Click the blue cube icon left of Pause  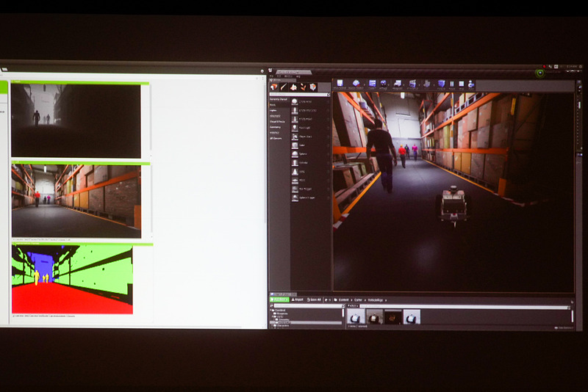click(442, 84)
